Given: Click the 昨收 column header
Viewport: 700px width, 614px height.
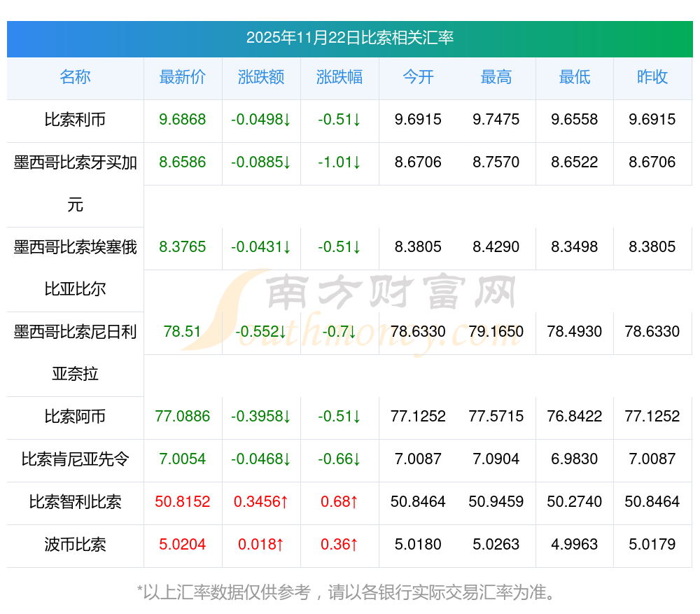Looking at the screenshot, I should [x=652, y=78].
